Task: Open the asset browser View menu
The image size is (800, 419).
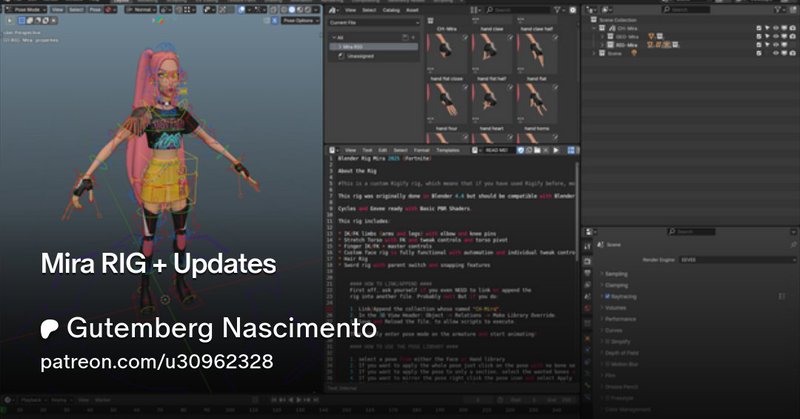Action: (351, 10)
